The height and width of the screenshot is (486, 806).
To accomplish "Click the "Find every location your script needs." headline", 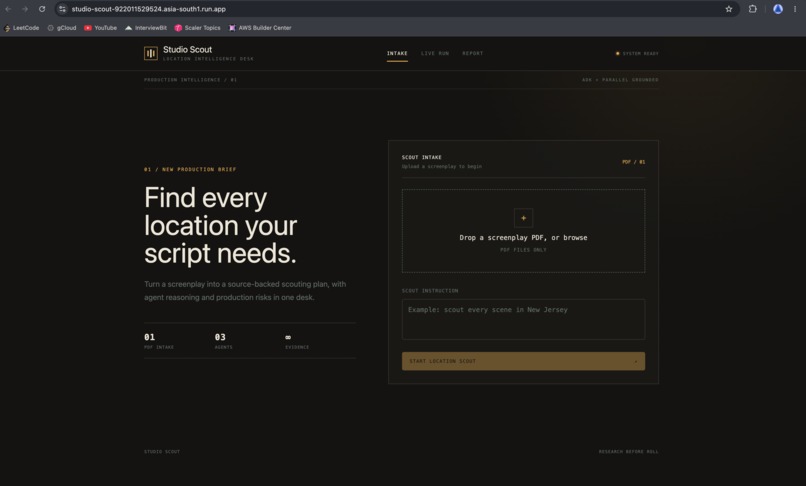I will [x=221, y=225].
